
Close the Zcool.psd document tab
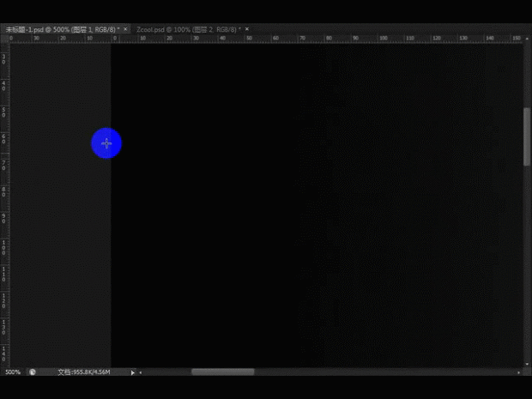(x=247, y=28)
